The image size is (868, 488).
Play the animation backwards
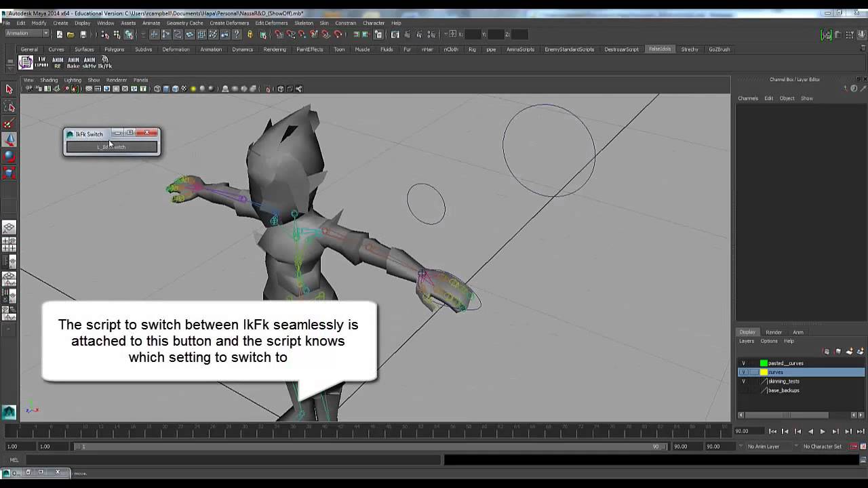tap(810, 431)
